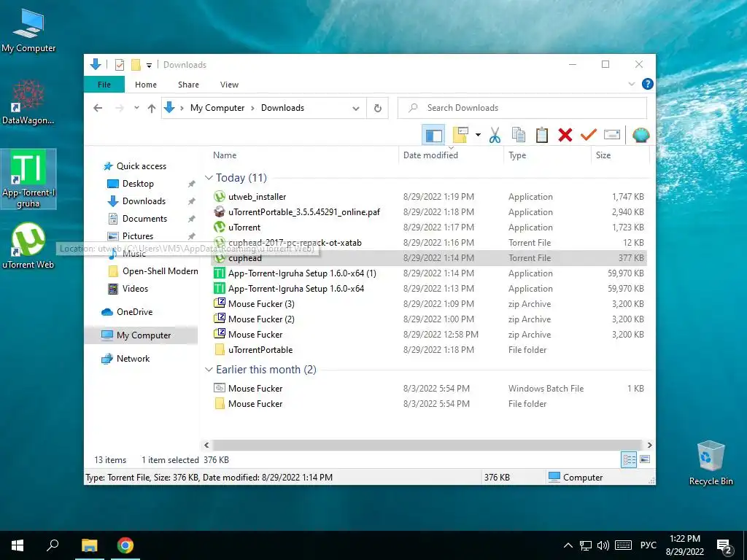747x560 pixels.
Task: Click the Classic Shell settings shell icon
Action: pos(640,135)
